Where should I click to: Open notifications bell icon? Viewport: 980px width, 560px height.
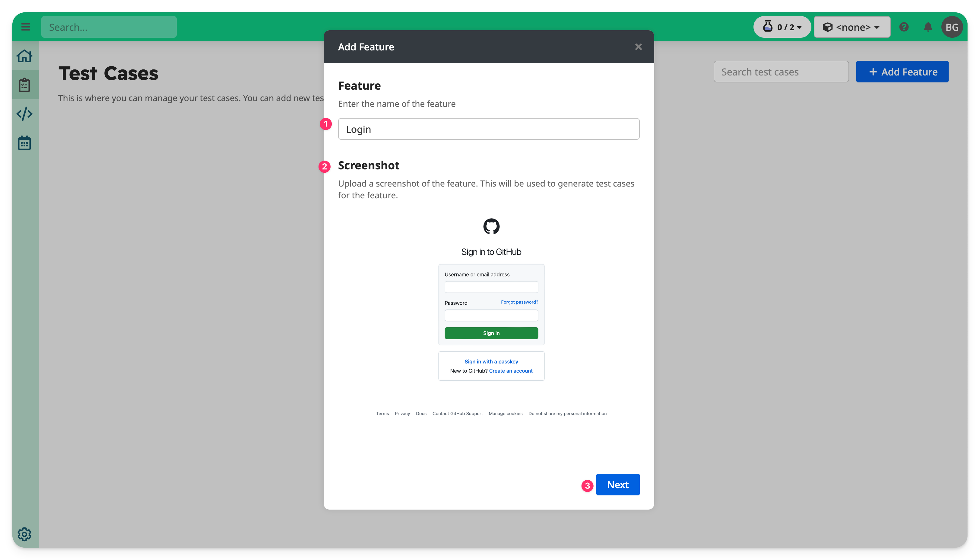pos(928,27)
